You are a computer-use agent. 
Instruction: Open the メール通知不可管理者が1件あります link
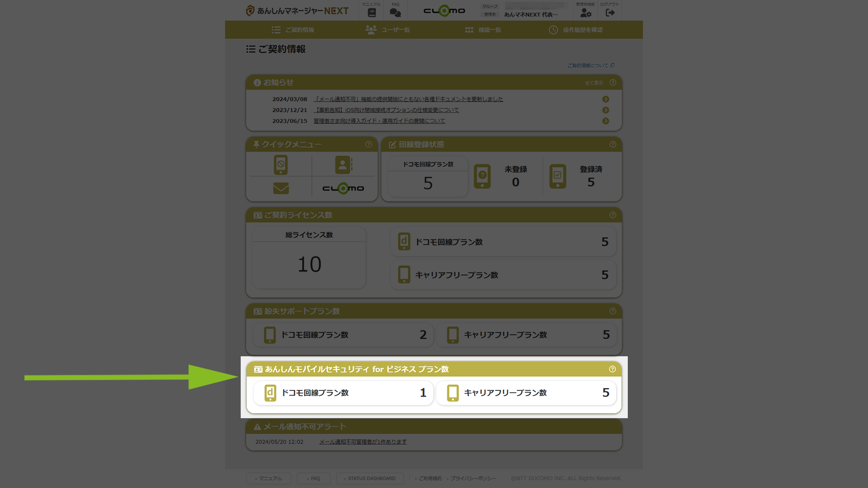(x=363, y=442)
